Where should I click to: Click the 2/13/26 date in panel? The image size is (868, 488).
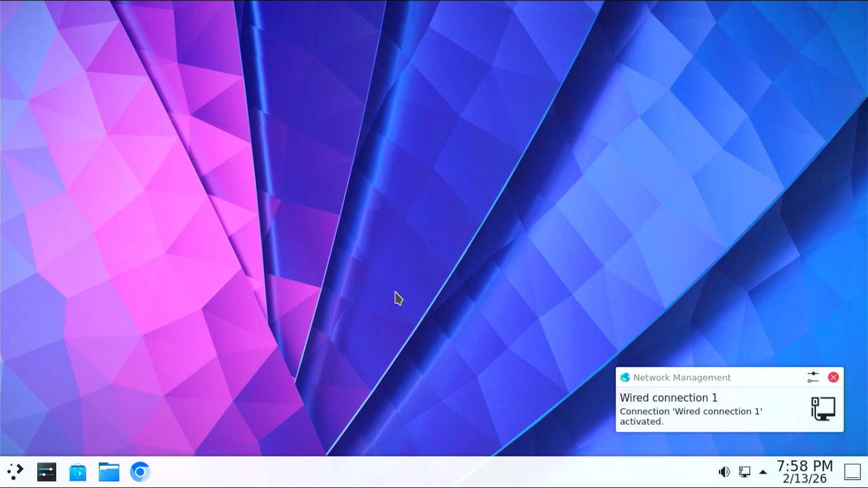[x=804, y=479]
